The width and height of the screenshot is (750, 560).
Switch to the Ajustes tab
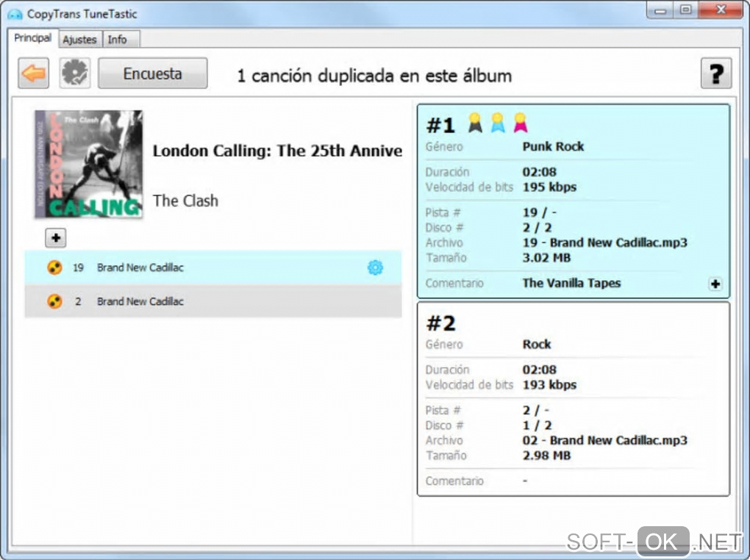80,39
